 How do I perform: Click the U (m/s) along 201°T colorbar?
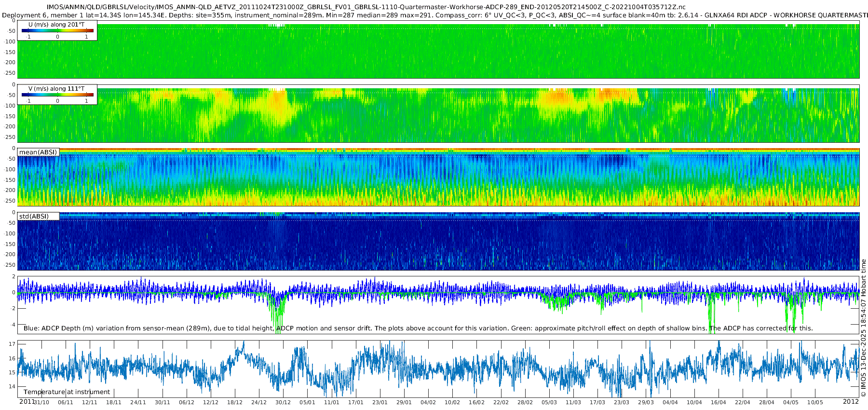pos(57,30)
